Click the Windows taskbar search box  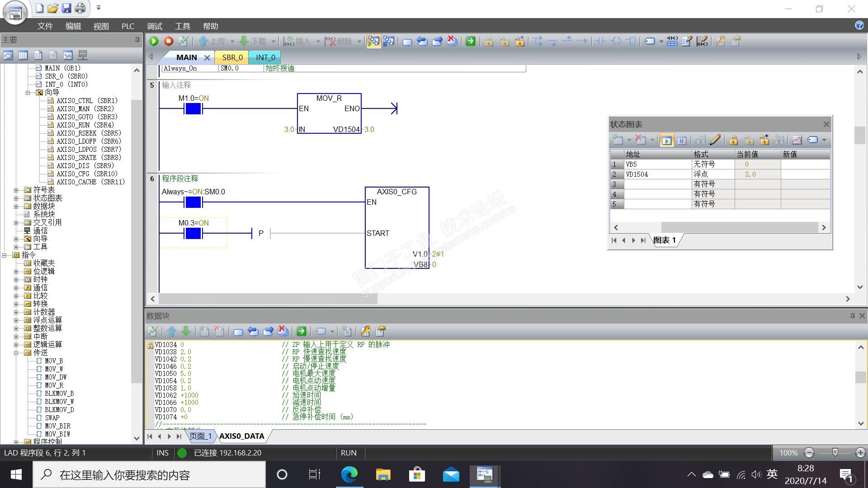149,475
